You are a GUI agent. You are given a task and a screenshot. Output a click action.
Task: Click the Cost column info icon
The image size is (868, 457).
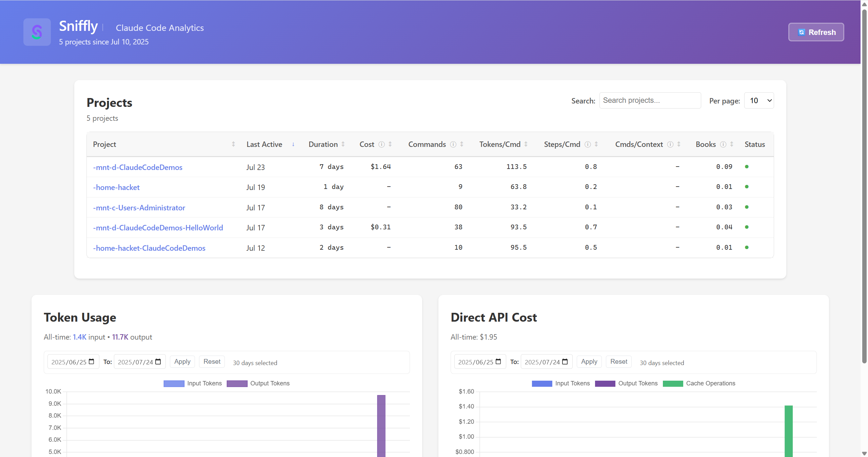381,145
